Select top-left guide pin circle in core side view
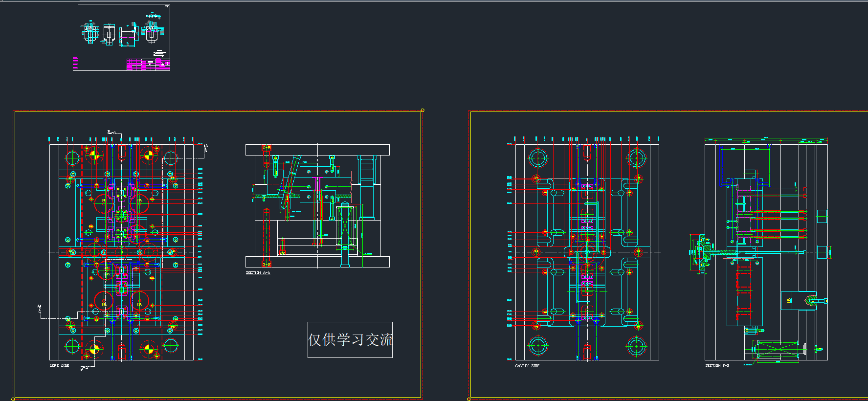This screenshot has height=401, width=868. click(72, 158)
